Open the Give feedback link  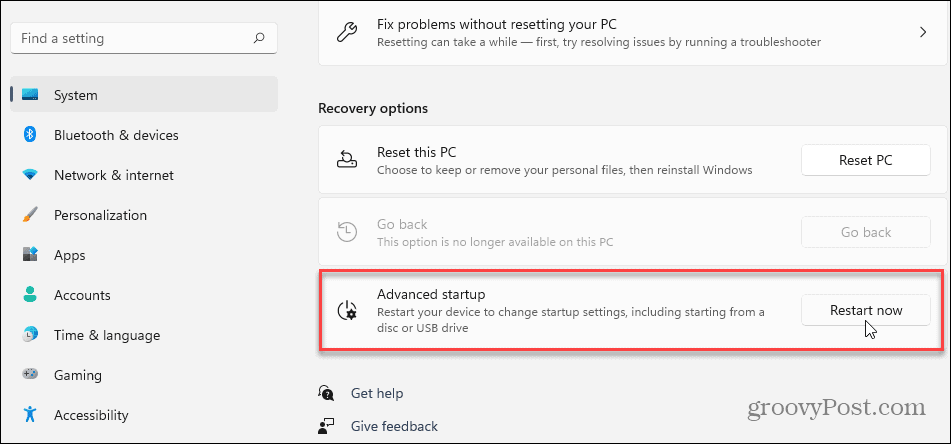[394, 426]
